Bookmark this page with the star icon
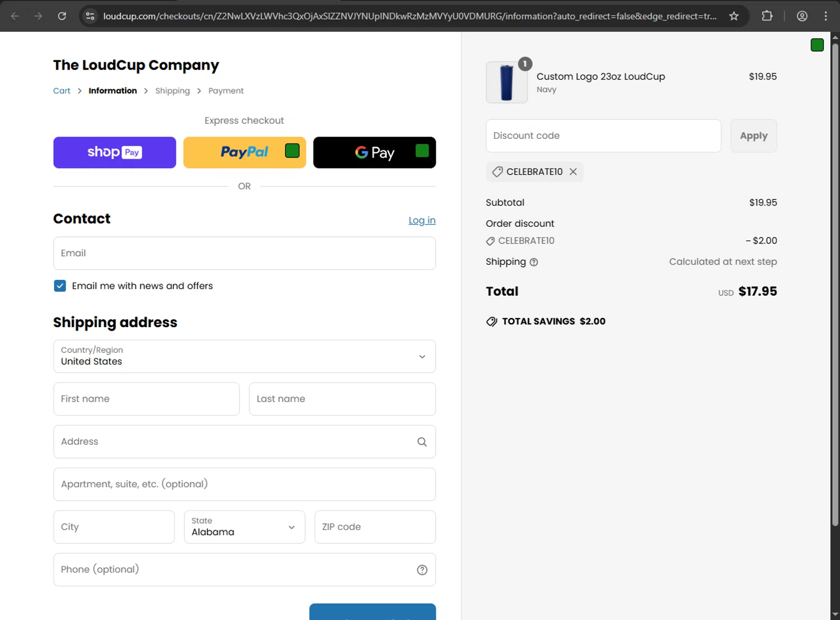This screenshot has width=840, height=620. point(734,16)
